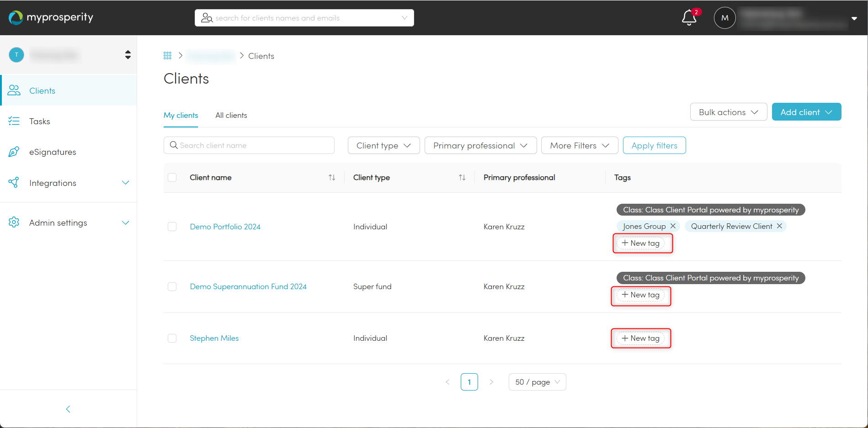Image resolution: width=868 pixels, height=428 pixels.
Task: Check the Demo Portfolio 2024 row
Action: pyautogui.click(x=172, y=227)
